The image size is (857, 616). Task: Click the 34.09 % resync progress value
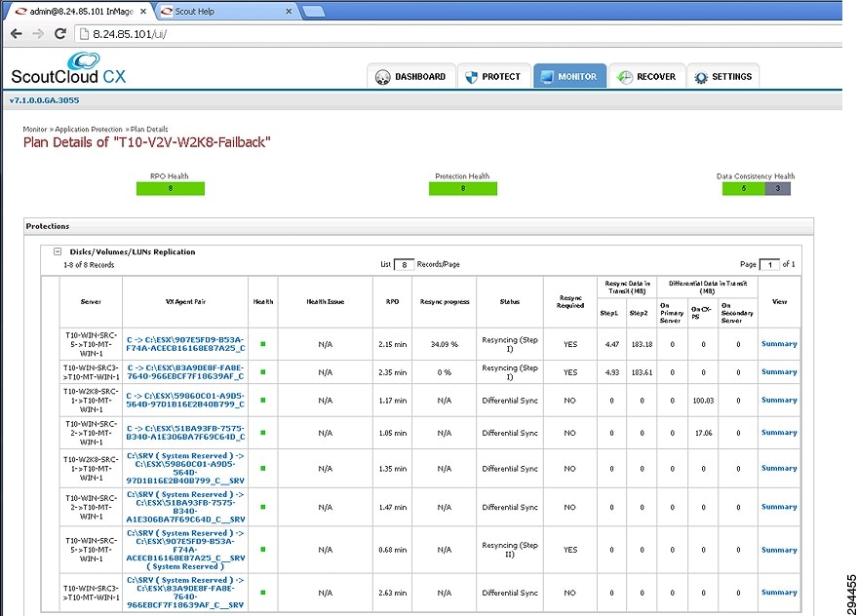[x=445, y=344]
